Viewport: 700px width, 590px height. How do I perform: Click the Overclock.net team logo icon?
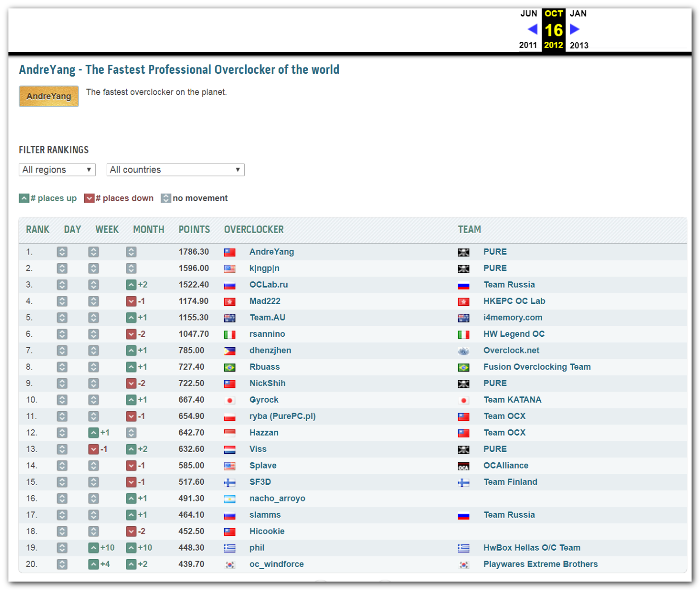click(464, 351)
